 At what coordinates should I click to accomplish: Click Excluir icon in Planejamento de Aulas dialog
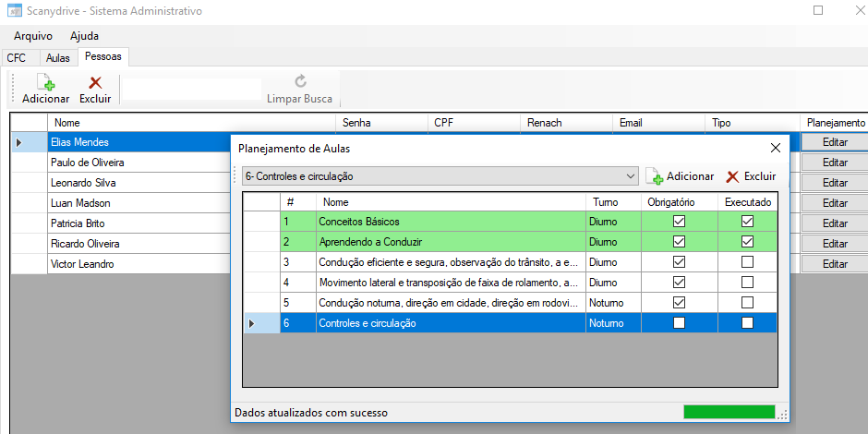tap(733, 176)
